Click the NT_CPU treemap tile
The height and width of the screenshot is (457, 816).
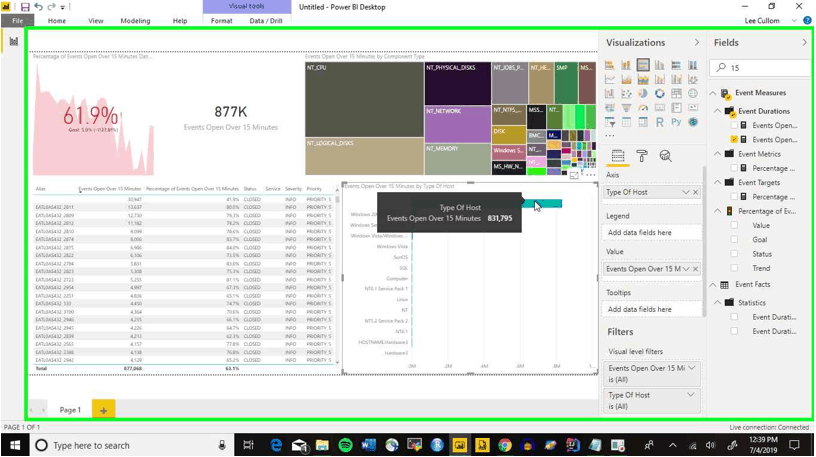pyautogui.click(x=364, y=100)
